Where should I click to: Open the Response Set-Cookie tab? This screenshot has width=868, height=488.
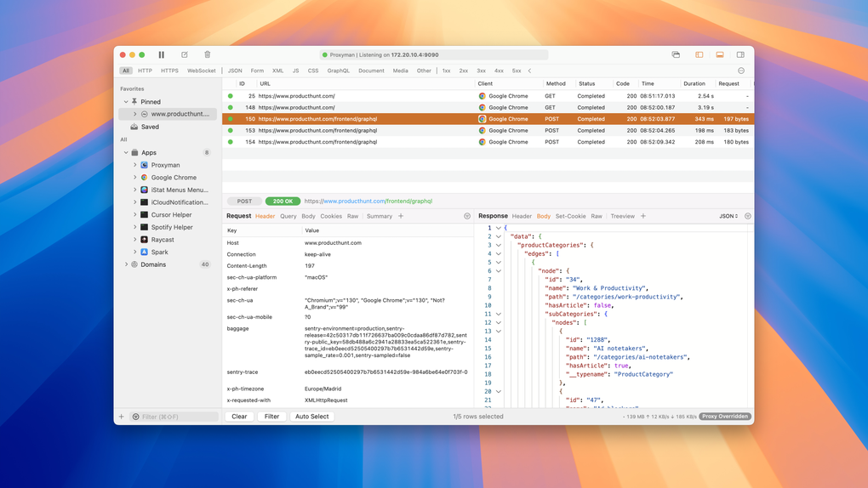coord(570,216)
